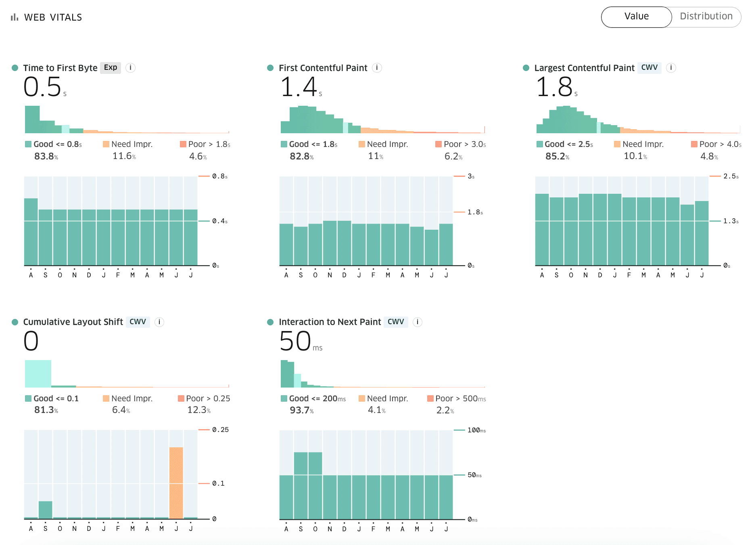Screen dimensions: 756x545
Task: Click Poor swatch in First Contentful Paint legend
Action: tap(439, 144)
